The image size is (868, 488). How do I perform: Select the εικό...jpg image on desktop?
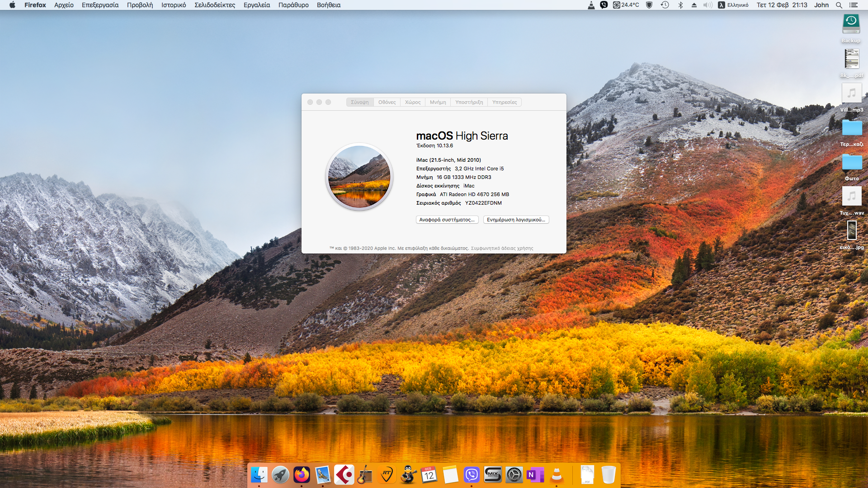tap(852, 235)
